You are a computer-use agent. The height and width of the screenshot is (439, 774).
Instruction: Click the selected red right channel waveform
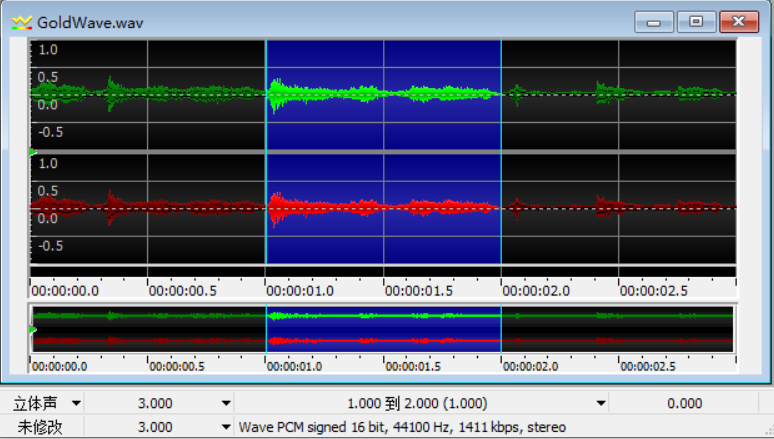click(x=383, y=208)
